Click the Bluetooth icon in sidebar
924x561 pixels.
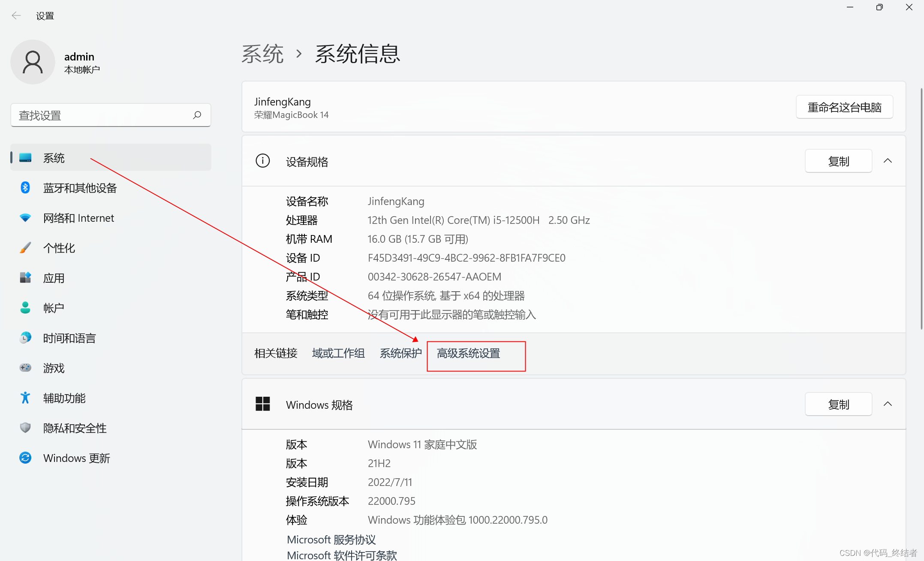click(x=25, y=188)
